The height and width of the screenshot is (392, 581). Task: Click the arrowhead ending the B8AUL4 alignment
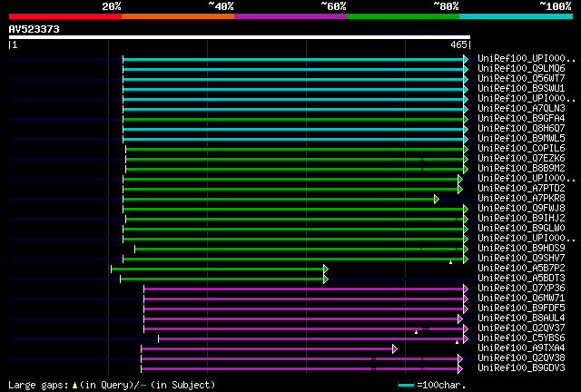tap(460, 319)
